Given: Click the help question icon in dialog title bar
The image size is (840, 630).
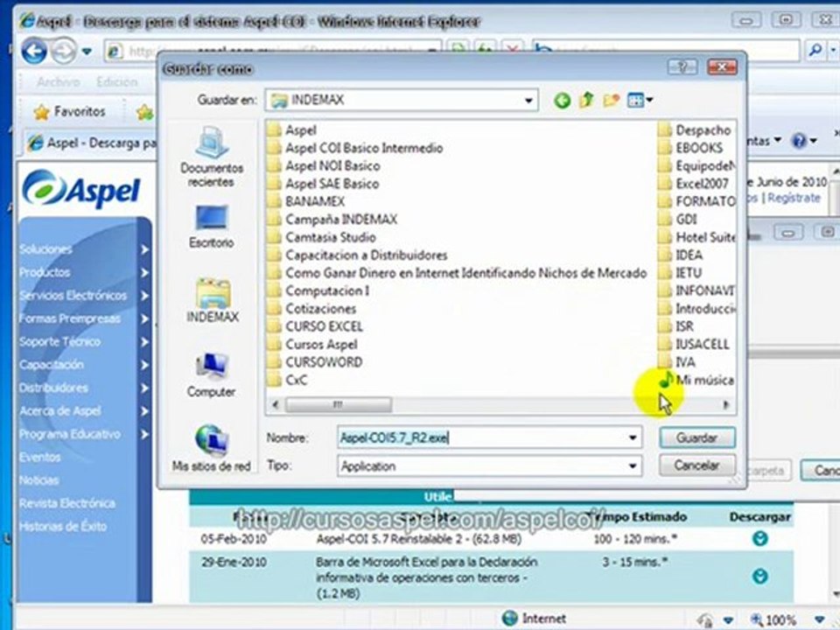Looking at the screenshot, I should (682, 67).
